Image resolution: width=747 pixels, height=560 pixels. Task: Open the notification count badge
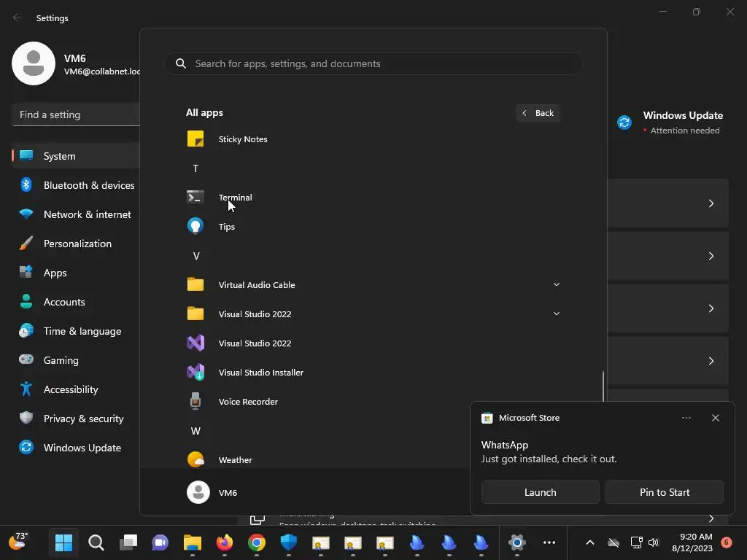(x=727, y=542)
